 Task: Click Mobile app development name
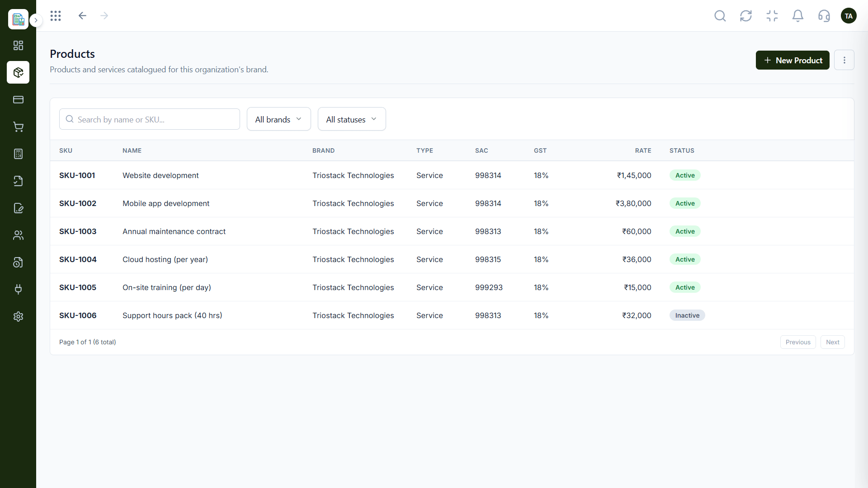tap(166, 203)
